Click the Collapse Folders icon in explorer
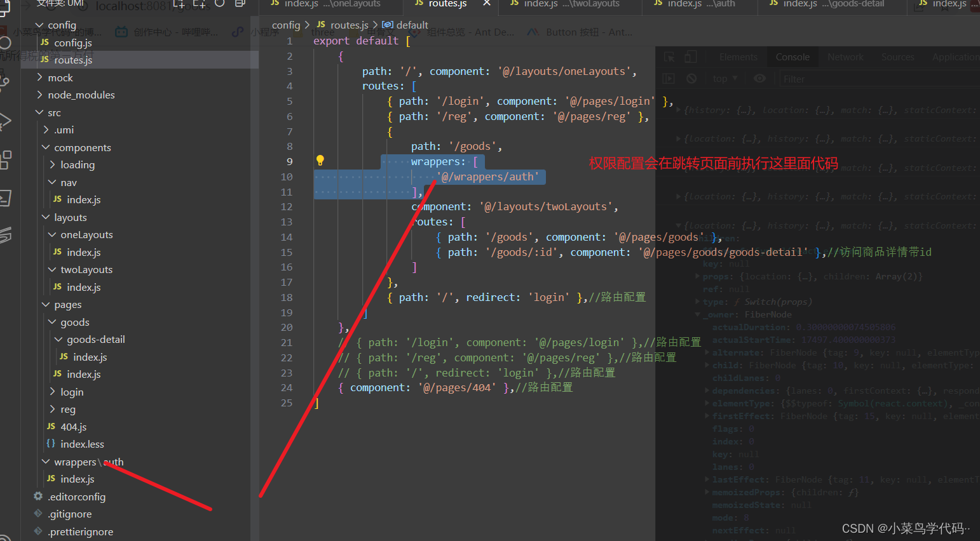 click(240, 3)
